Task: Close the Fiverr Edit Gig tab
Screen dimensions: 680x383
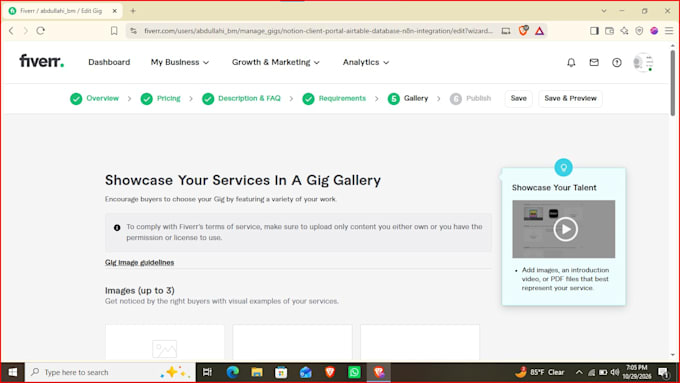Action: 114,11
